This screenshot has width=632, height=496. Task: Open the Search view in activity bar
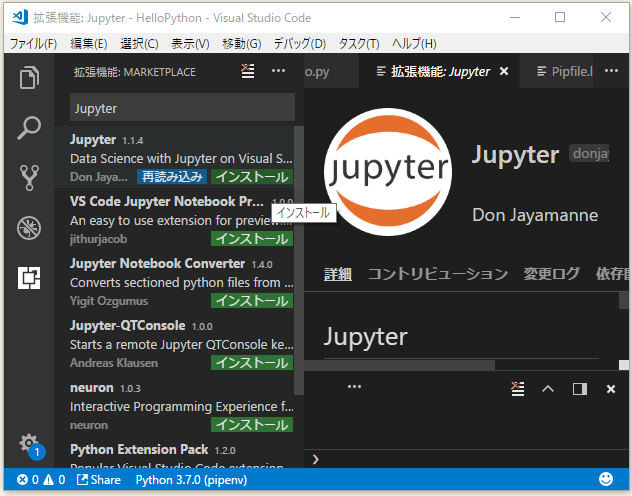[x=29, y=128]
